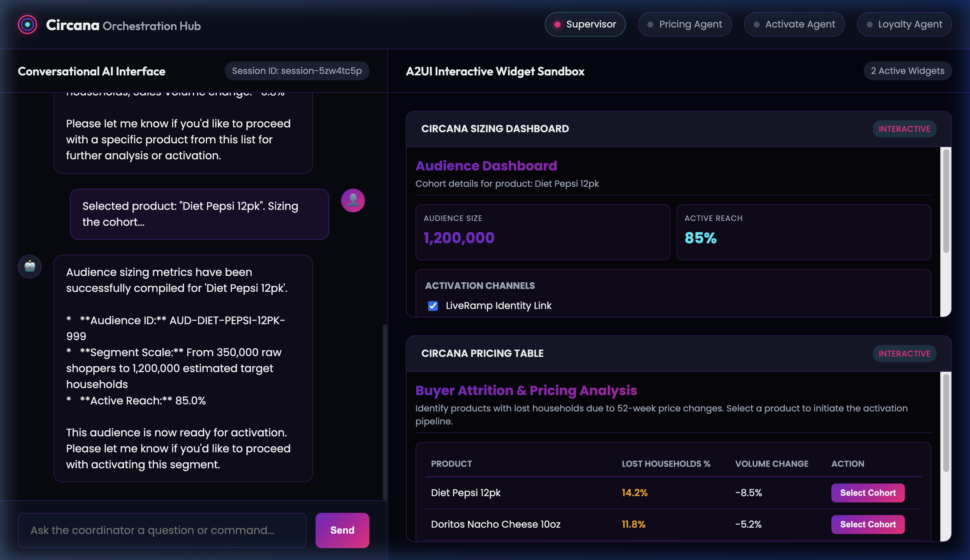The image size is (970, 560).
Task: Click the Pricing Table INTERACTIVE badge
Action: [904, 354]
